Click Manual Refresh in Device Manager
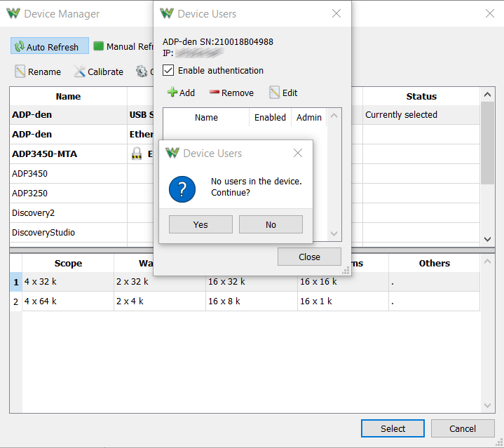 [123, 46]
